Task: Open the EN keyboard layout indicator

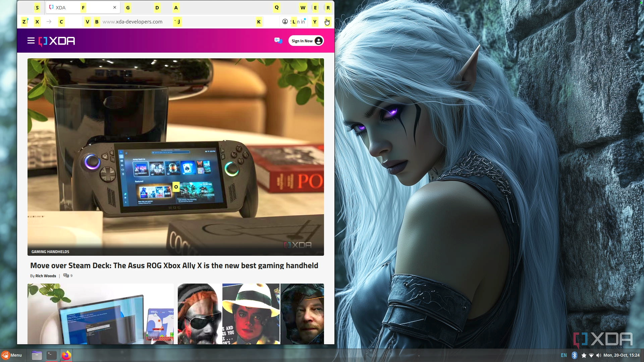Action: (x=564, y=355)
